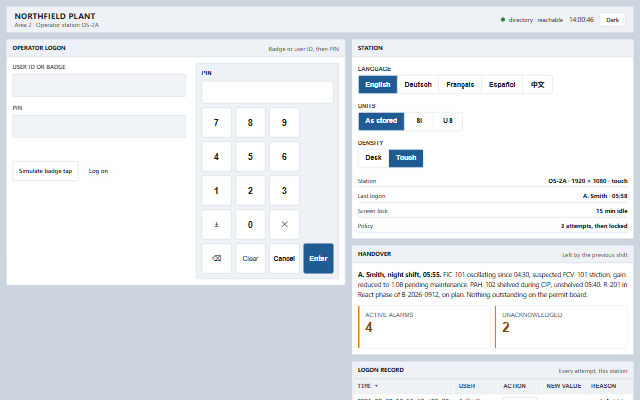Click Simulate badge tap button
Image resolution: width=640 pixels, height=400 pixels.
[45, 171]
